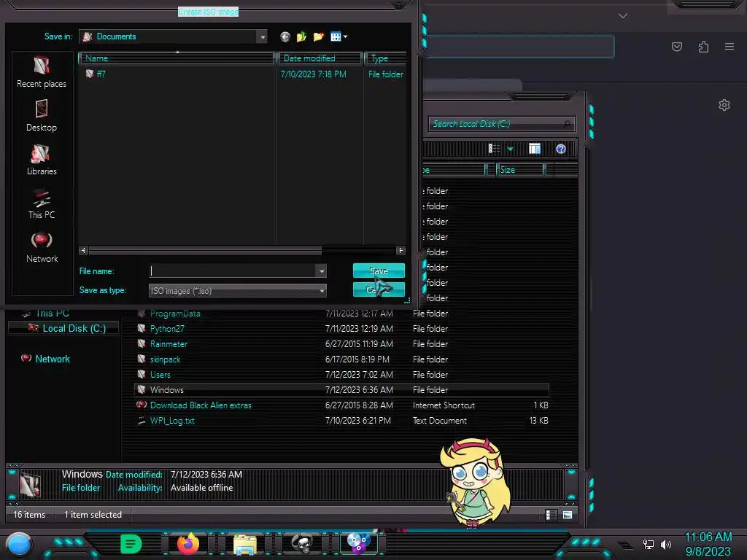
Task: Select the Windows folder row
Action: tap(342, 389)
